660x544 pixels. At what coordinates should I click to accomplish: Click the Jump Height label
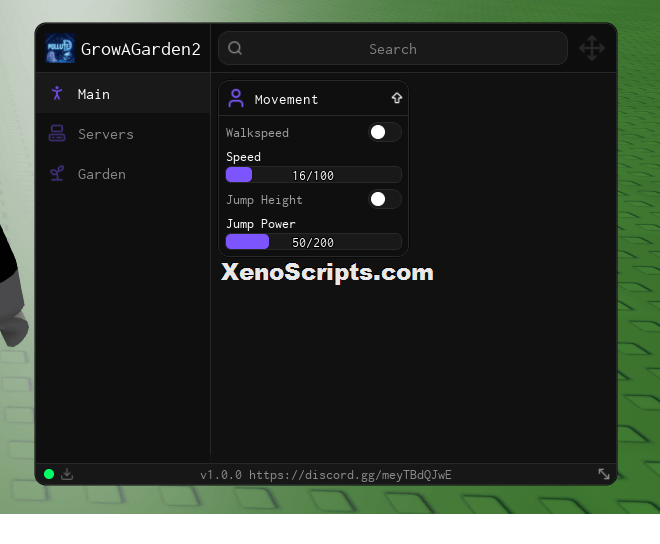click(x=264, y=200)
